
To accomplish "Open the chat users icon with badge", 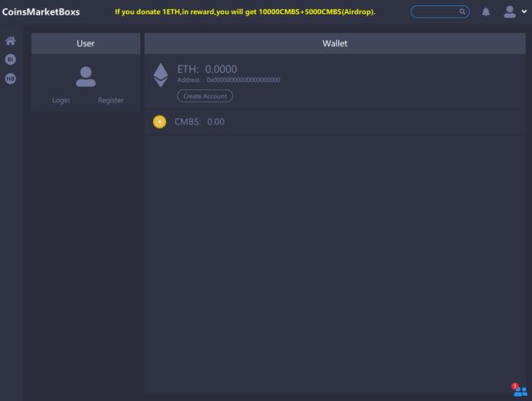I will (x=520, y=390).
